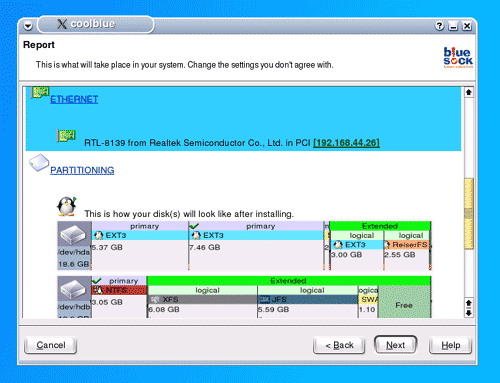This screenshot has height=383, width=500.
Task: Click the scrollbar down arrow at the bottom
Action: [469, 313]
